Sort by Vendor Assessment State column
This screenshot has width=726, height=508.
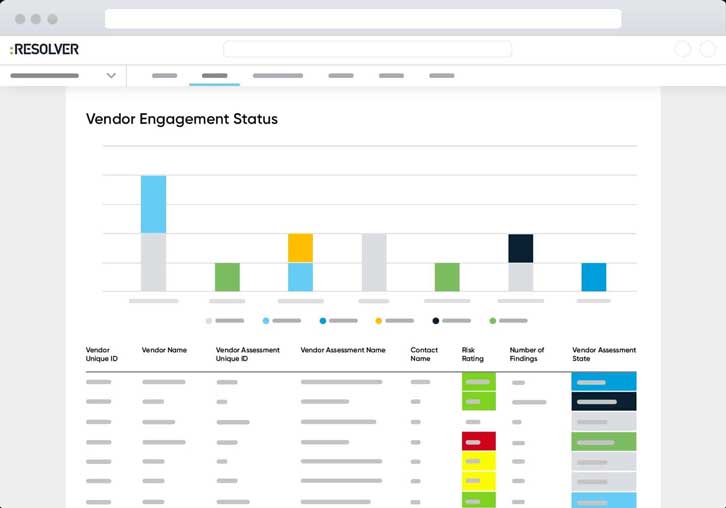point(604,354)
